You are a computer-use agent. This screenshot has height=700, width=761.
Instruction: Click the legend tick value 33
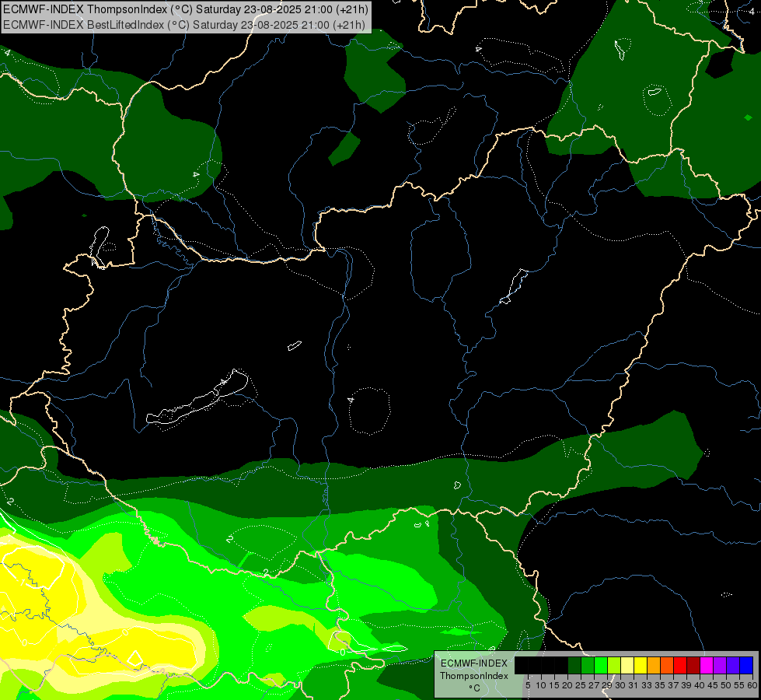[647, 685]
